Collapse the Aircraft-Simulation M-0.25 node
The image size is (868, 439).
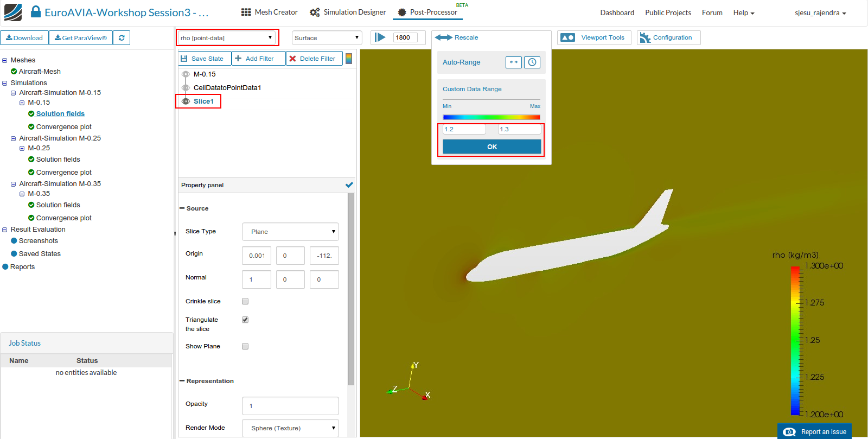click(14, 138)
